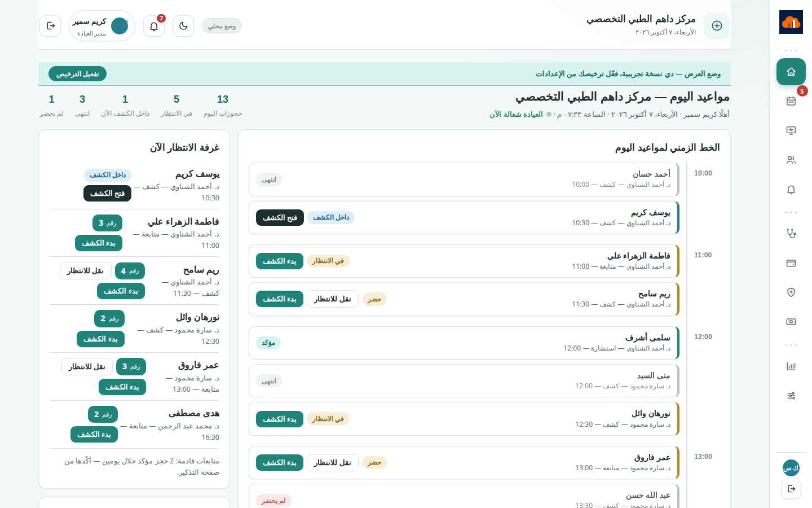Click waiting room بدء الكشف for نورهان وائل
The width and height of the screenshot is (812, 508).
(100, 339)
